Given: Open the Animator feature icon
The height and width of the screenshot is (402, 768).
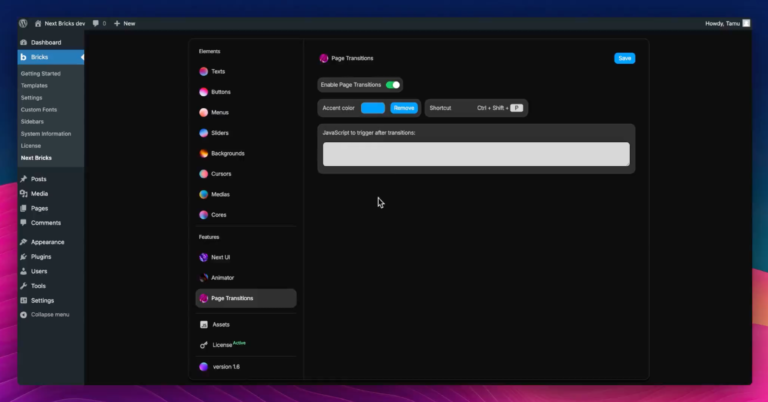Looking at the screenshot, I should [203, 278].
